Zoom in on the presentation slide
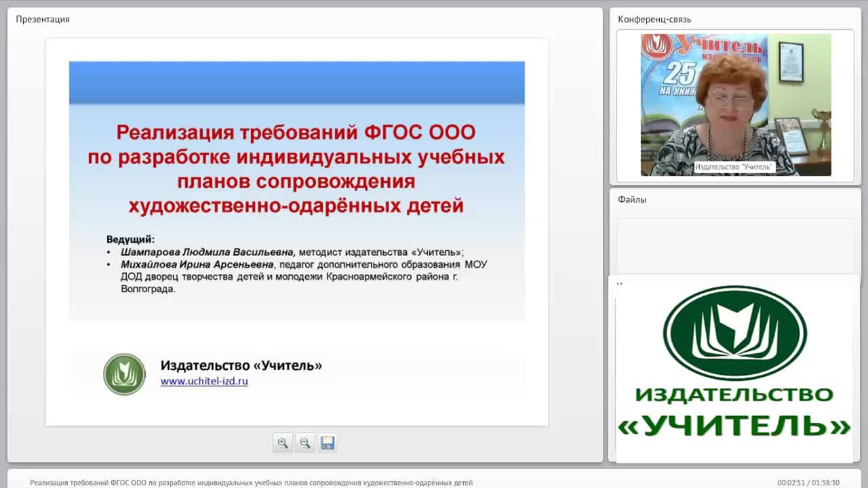Screen dimensions: 868x488 click(x=283, y=443)
